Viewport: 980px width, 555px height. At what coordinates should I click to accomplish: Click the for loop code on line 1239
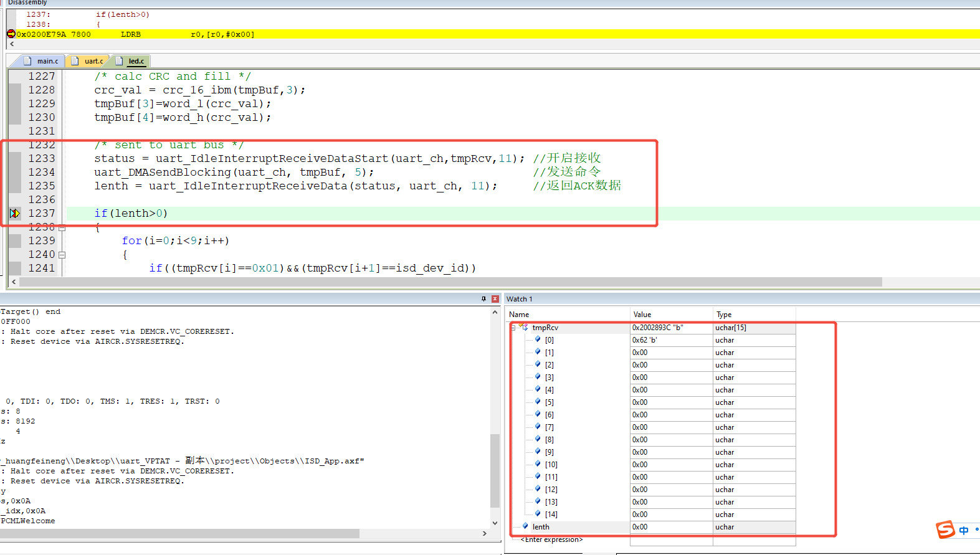pyautogui.click(x=176, y=240)
